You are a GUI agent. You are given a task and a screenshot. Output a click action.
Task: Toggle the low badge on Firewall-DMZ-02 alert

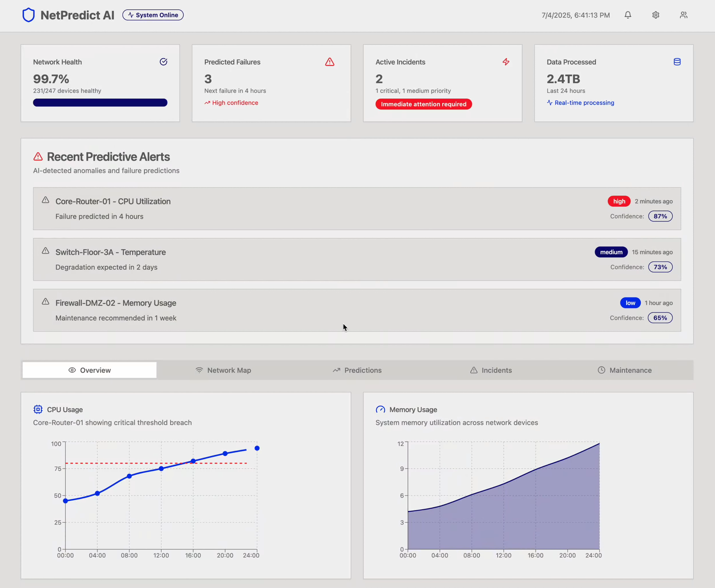click(x=630, y=303)
